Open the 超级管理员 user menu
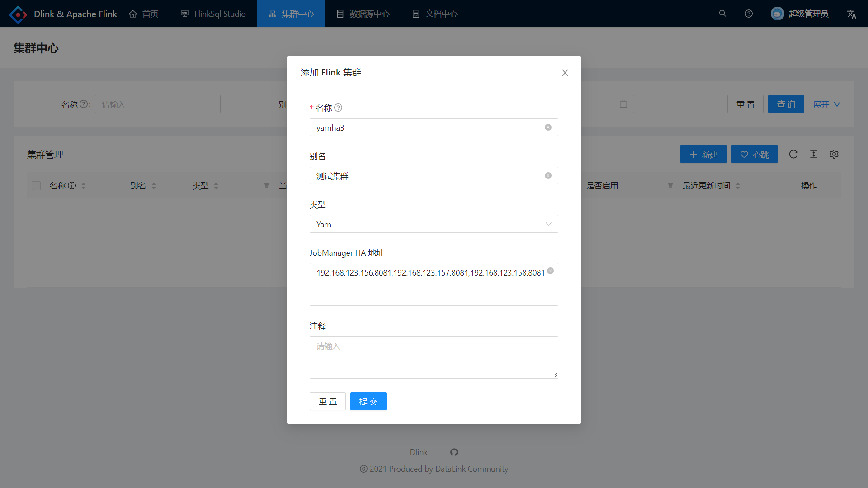This screenshot has height=488, width=868. [799, 14]
